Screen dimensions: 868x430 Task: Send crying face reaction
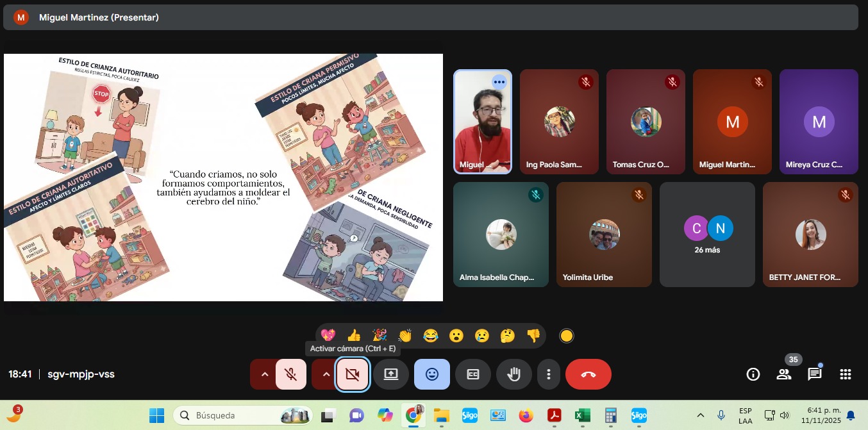point(482,335)
